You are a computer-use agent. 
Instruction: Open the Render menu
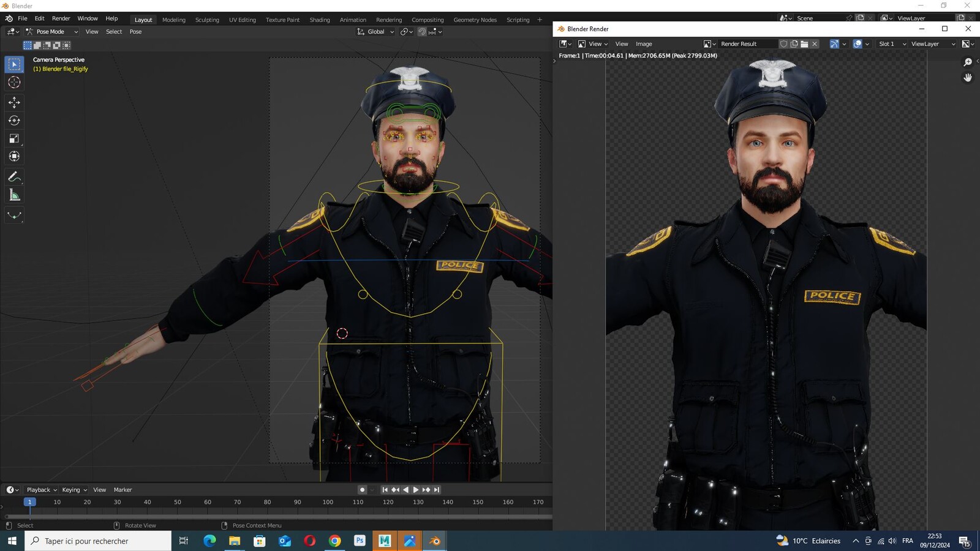pos(61,18)
